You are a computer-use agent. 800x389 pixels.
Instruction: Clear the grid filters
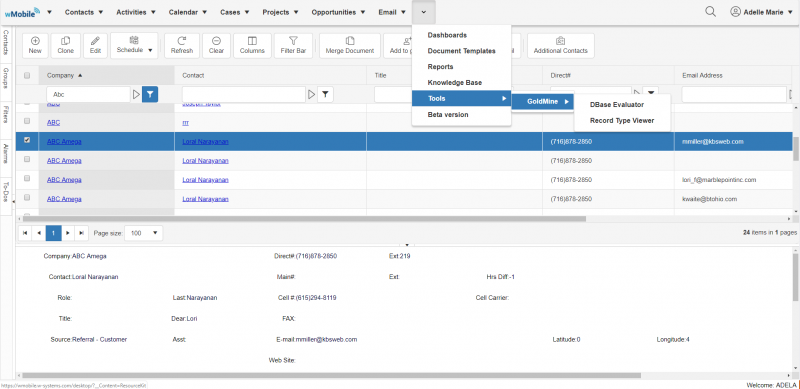216,45
